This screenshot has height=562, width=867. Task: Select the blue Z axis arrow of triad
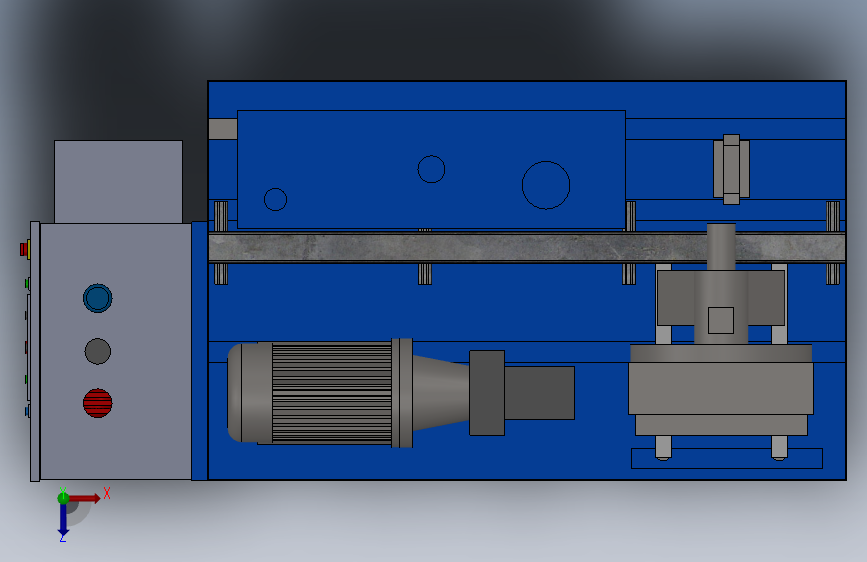coord(63,521)
